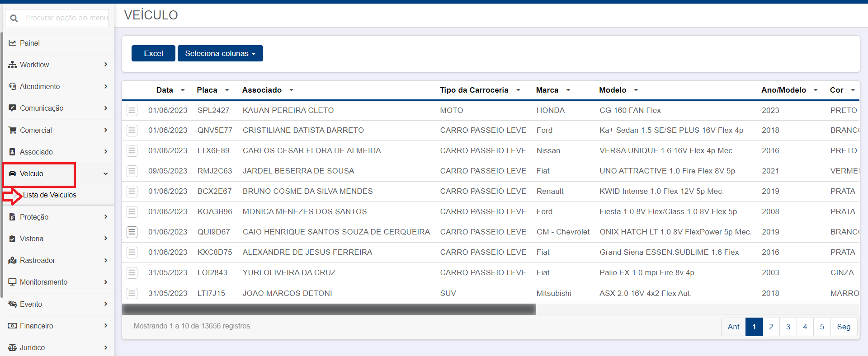Go to page 3 of results
This screenshot has height=356, width=868.
pyautogui.click(x=788, y=327)
